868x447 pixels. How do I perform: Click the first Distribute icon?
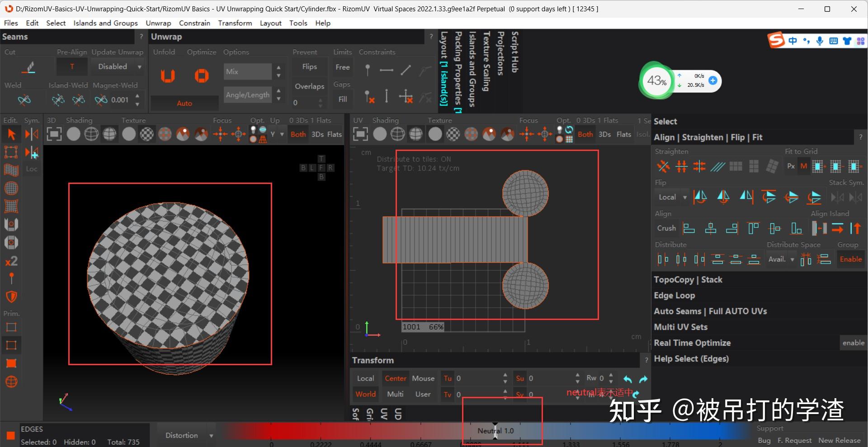663,259
